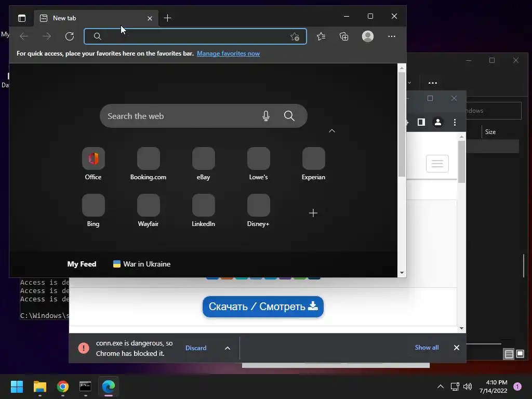
Task: Add a new quick link site
Action: (x=313, y=213)
